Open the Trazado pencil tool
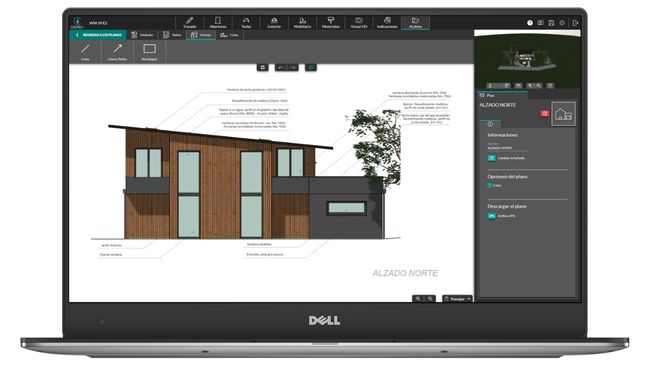The image size is (650, 366). click(189, 22)
